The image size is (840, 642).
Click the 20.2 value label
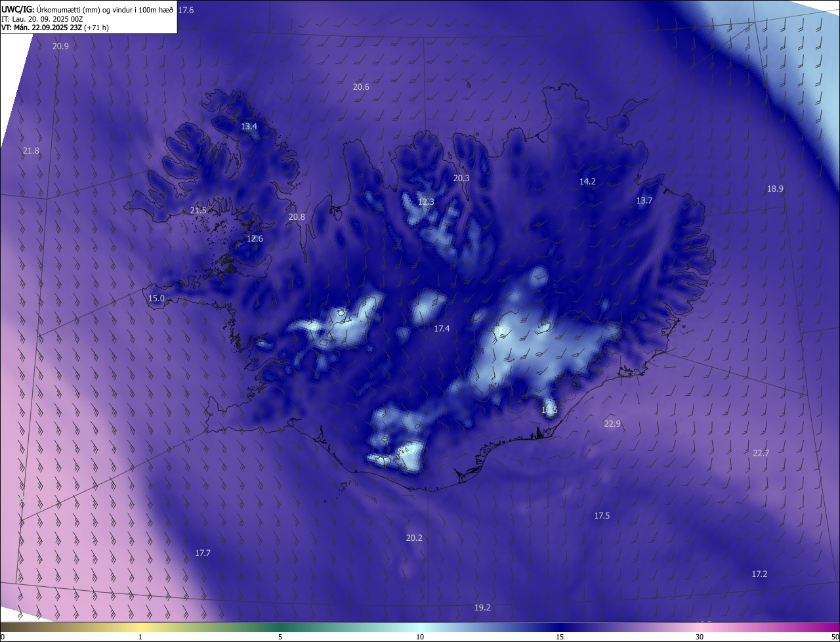(414, 538)
